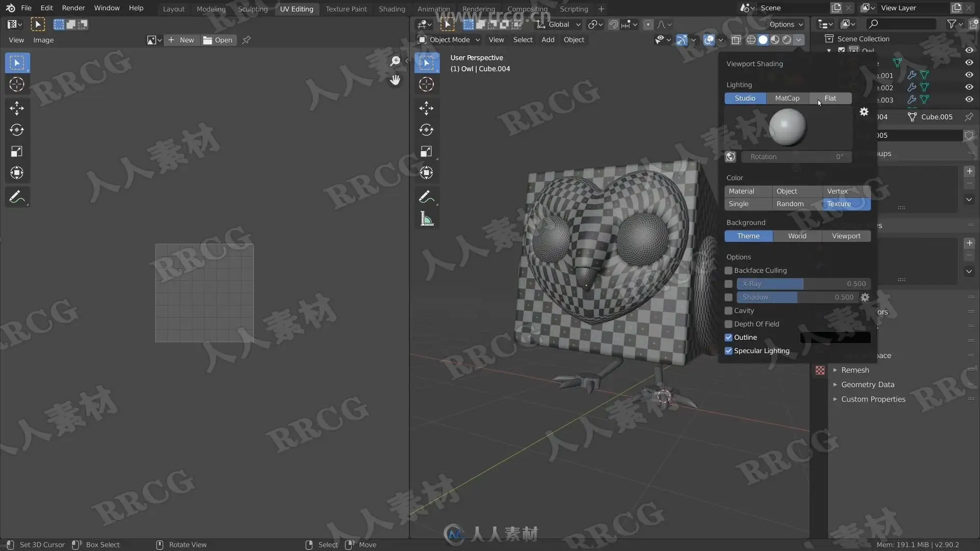Open the Object Mode dropdown

[449, 40]
